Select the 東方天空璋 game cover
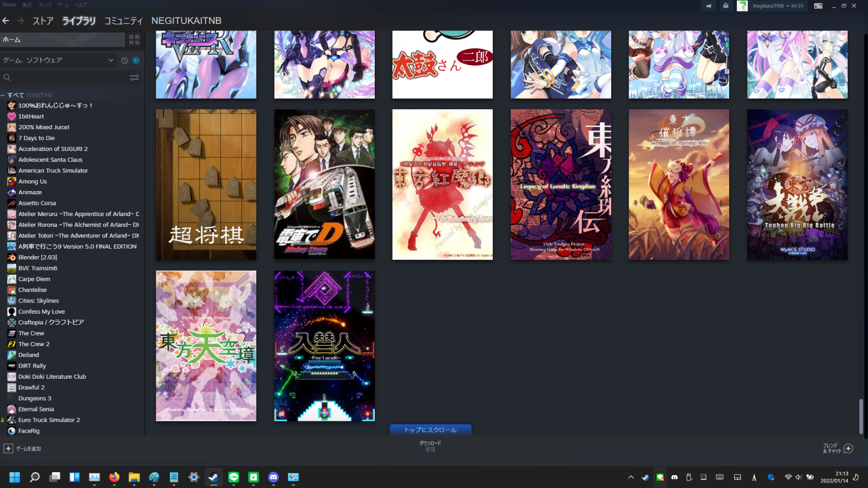The height and width of the screenshot is (488, 868). point(206,346)
